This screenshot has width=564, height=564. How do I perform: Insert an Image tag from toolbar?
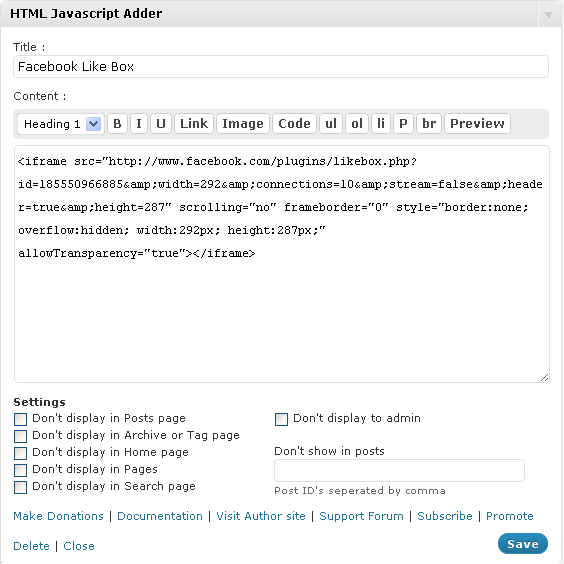pyautogui.click(x=243, y=124)
